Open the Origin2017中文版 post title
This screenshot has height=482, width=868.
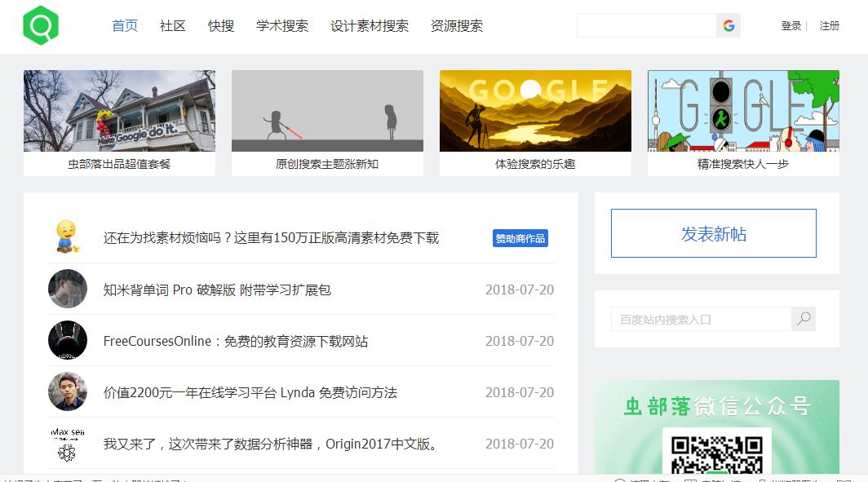[270, 444]
